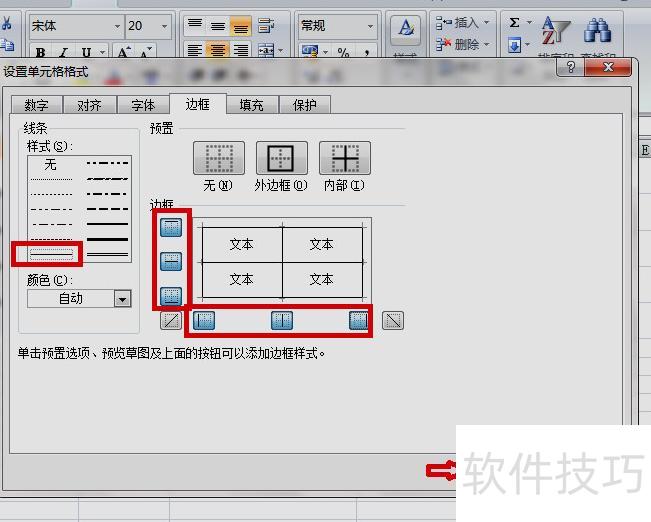The image size is (651, 522).
Task: Open the 删除 dropdown arrow
Action: click(487, 44)
